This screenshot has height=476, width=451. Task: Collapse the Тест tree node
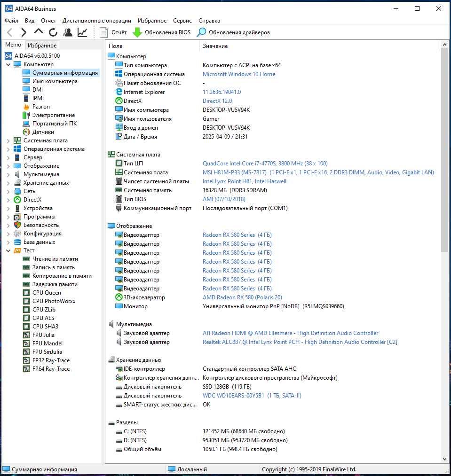click(8, 250)
